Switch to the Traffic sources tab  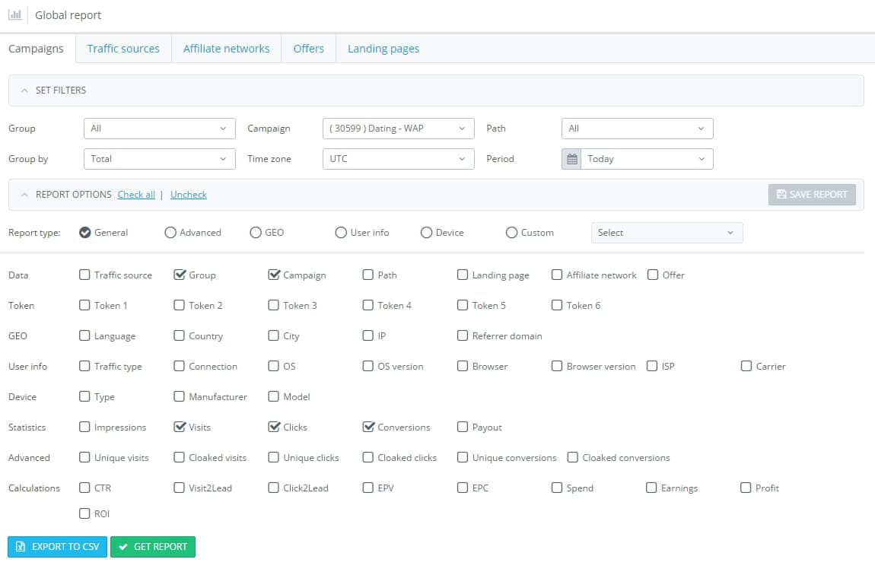click(x=123, y=49)
